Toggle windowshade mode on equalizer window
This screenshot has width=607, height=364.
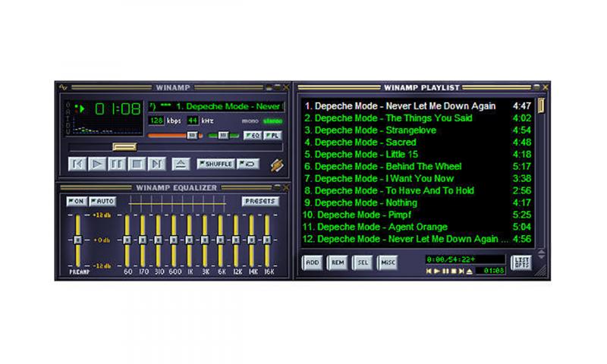point(277,187)
